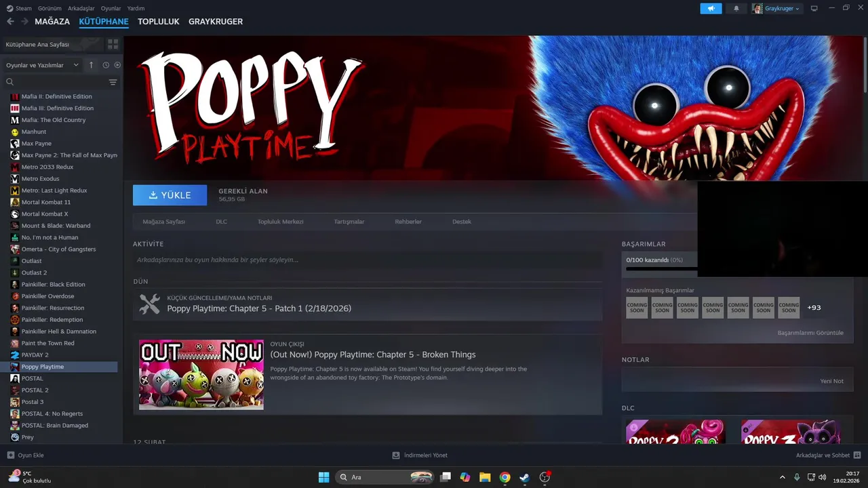
Task: Open the Chapter 5 Patch 1 notes
Action: (x=259, y=308)
